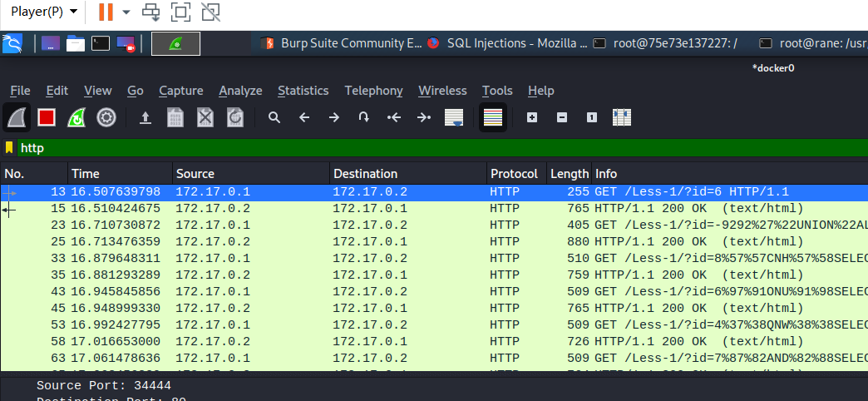Viewport: 868px width, 401px height.
Task: Send Ctrl+Alt+Del to the virtual machine
Action: 151,12
